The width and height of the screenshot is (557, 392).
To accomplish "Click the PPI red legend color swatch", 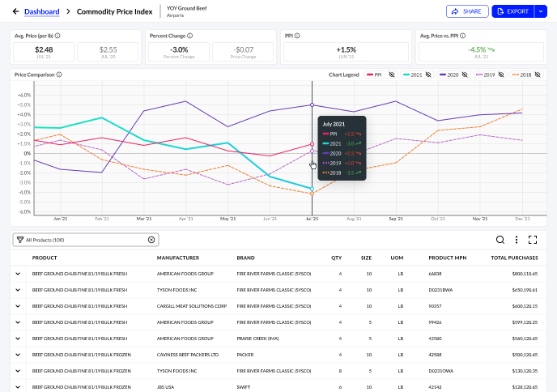I will click(370, 75).
